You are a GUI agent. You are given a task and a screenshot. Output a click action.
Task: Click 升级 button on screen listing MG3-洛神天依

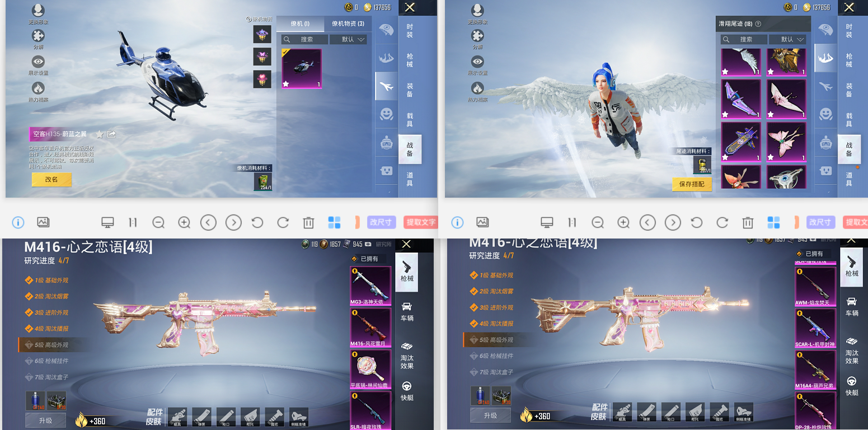pyautogui.click(x=45, y=420)
